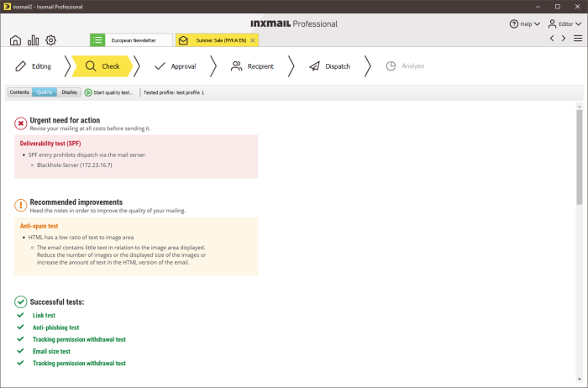Click the envelope icon on Summer Sale tab
Image resolution: width=588 pixels, height=388 pixels.
click(183, 40)
